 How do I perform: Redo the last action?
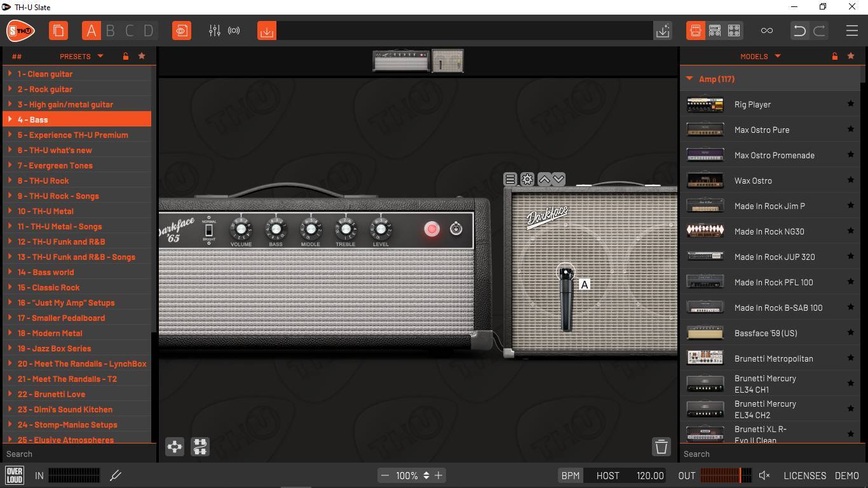click(819, 30)
